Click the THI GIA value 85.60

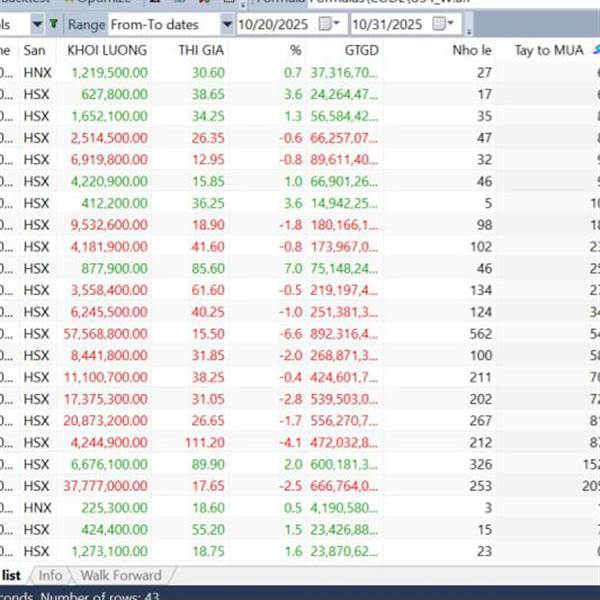point(208,269)
